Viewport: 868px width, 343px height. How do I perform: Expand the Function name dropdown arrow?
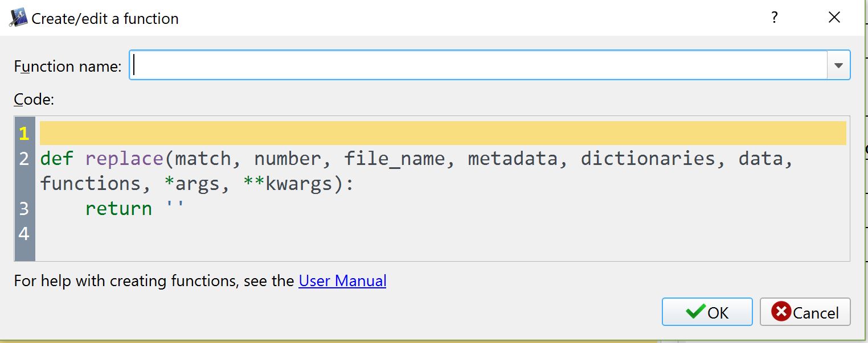(x=838, y=65)
